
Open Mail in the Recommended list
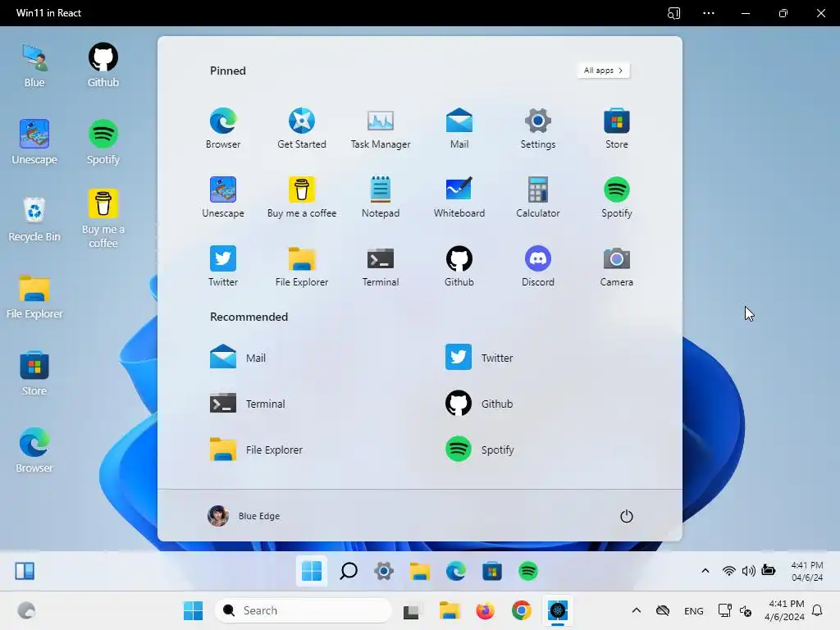tap(238, 358)
